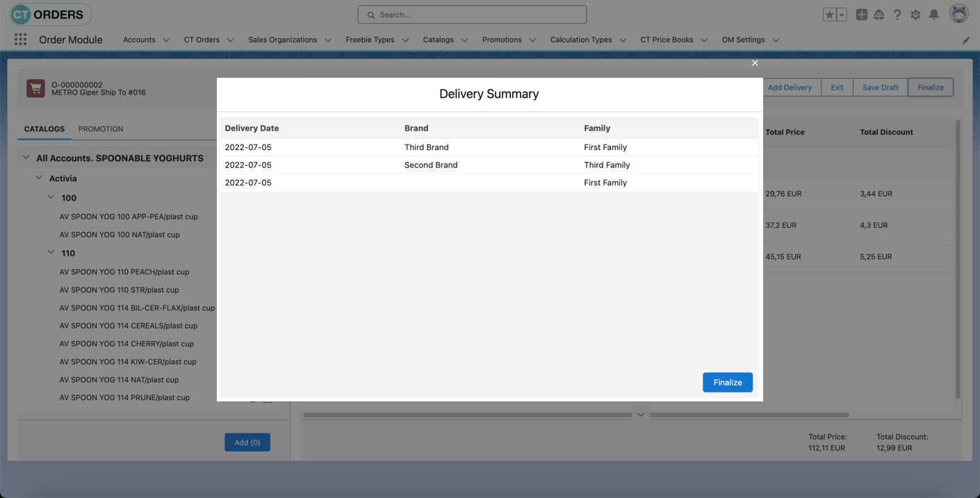Select CT Orders in the navigation menu

(202, 40)
